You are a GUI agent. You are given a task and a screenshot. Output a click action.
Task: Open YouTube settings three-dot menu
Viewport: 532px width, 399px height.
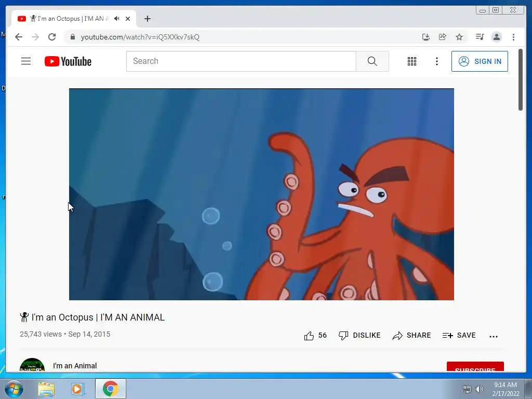click(x=436, y=61)
